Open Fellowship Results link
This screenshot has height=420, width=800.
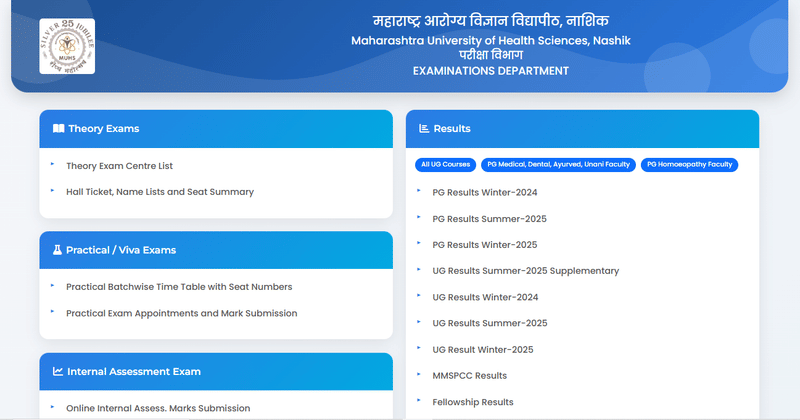(x=472, y=402)
